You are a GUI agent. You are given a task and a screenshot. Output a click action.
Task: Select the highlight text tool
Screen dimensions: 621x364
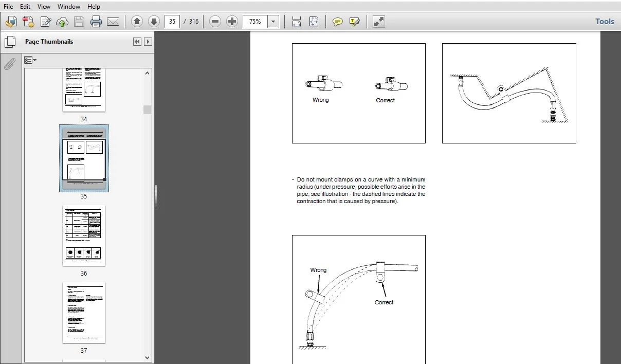point(354,22)
